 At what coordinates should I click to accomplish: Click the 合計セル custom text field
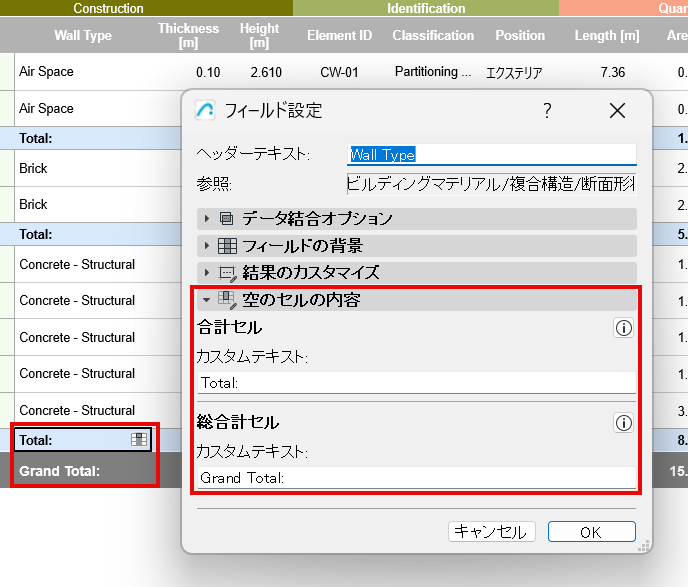pos(416,383)
